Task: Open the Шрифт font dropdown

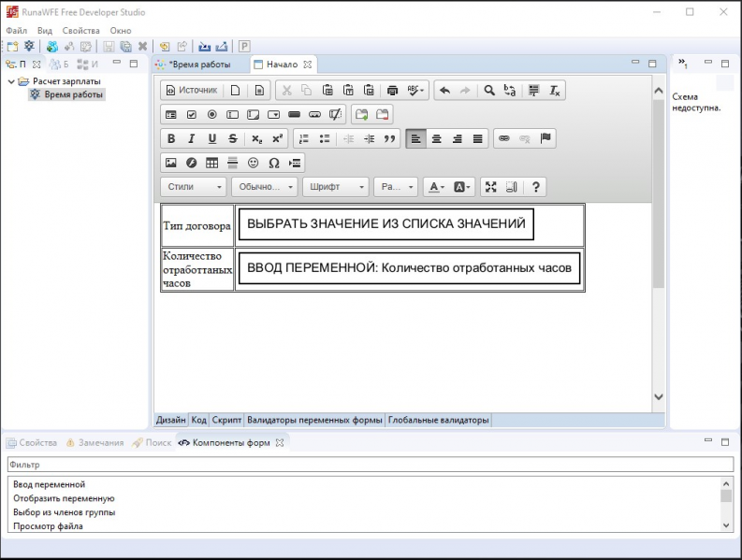Action: click(336, 187)
